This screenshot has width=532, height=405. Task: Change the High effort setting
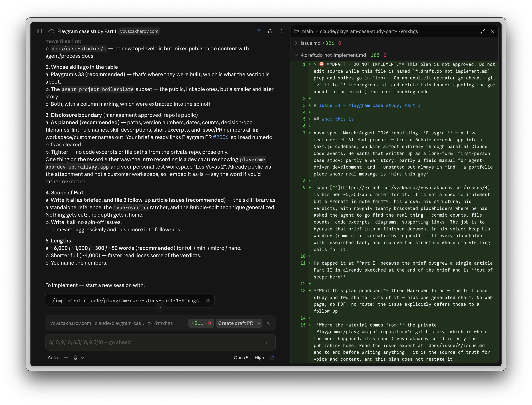259,358
